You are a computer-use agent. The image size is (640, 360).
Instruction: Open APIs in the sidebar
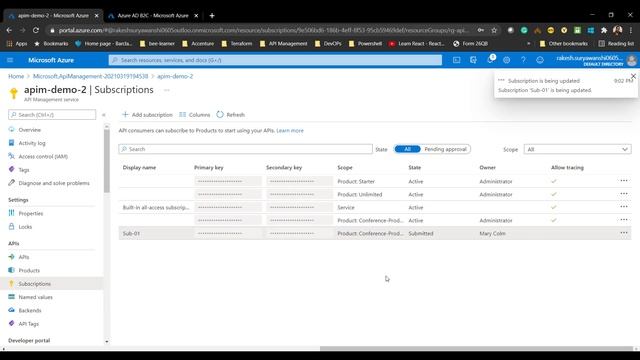click(24, 257)
